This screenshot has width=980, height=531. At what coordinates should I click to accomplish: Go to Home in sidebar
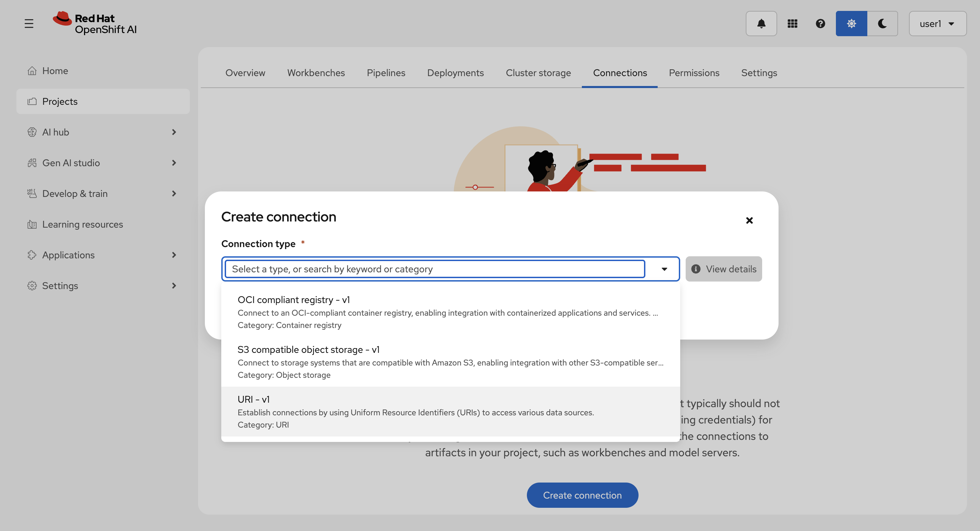(x=55, y=71)
